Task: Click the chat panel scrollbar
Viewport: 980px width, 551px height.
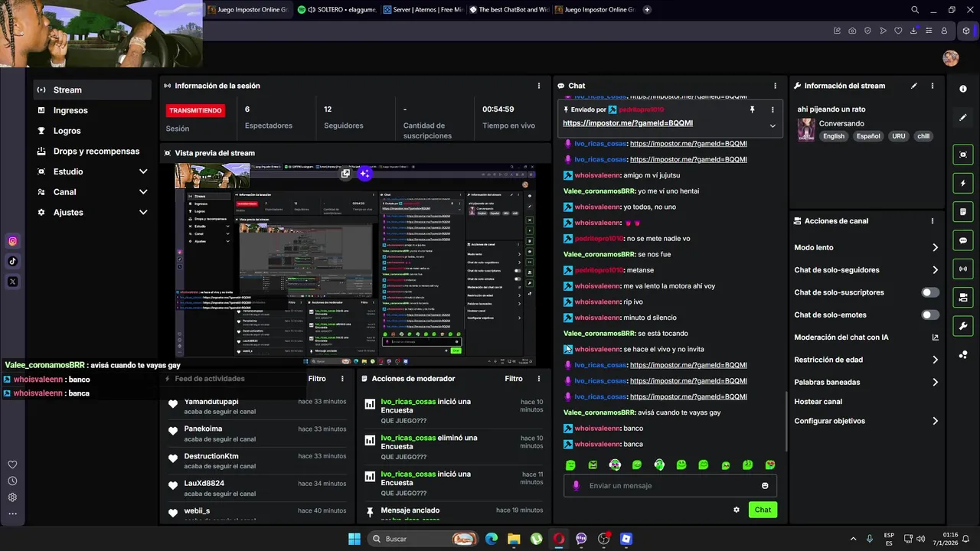Action: tap(786, 421)
